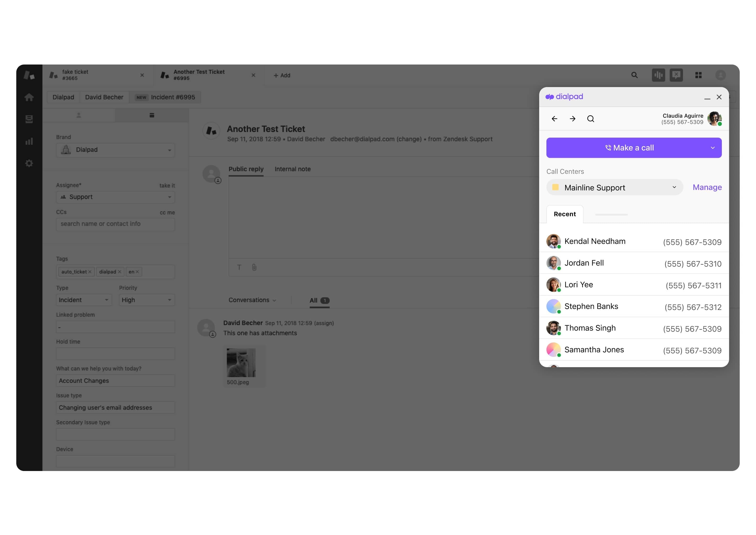756x535 pixels.
Task: Click cc me above the CCs field
Action: pos(167,212)
